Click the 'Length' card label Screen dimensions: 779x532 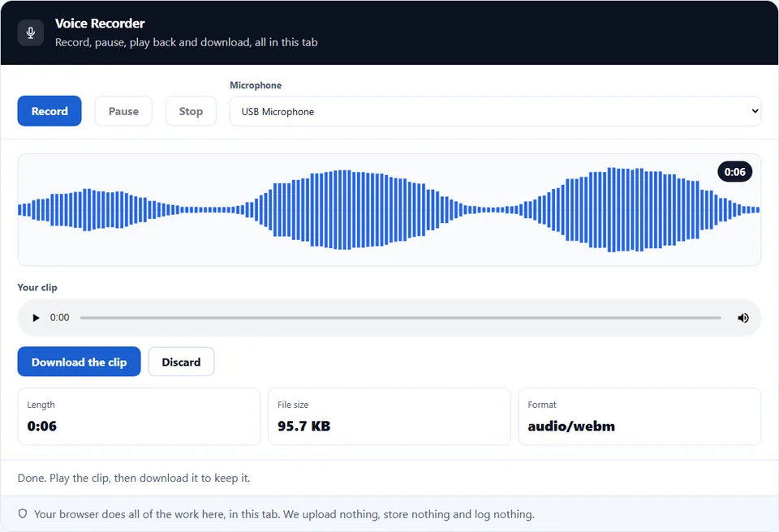point(41,405)
